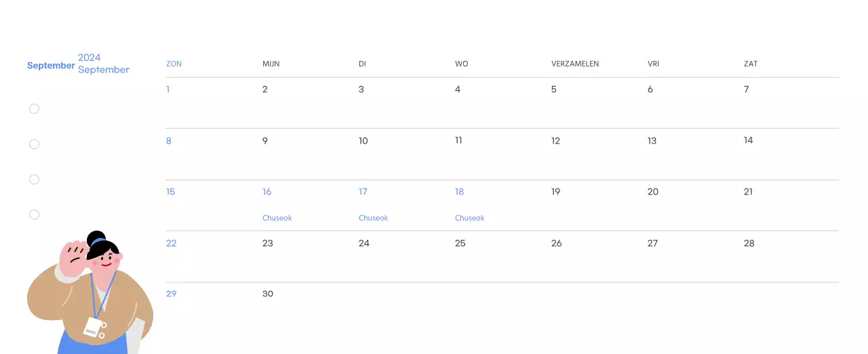
Task: Click the ZAT column header
Action: 751,64
